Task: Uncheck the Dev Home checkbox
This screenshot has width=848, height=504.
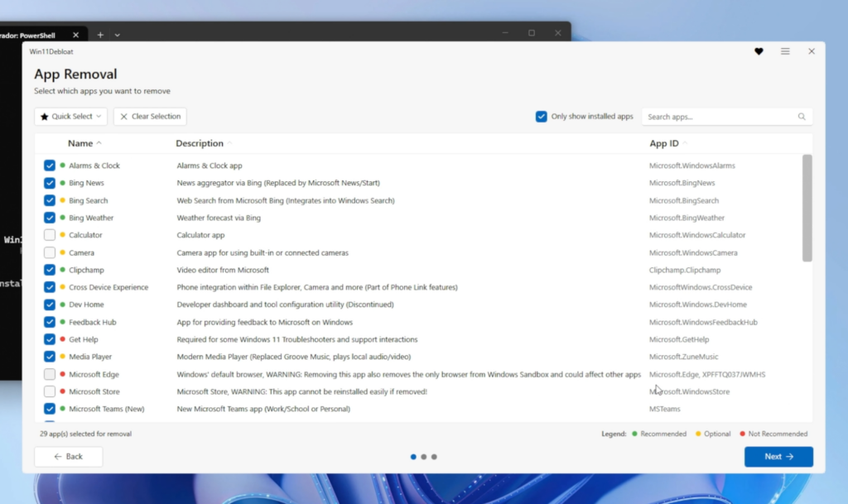Action: pos(49,305)
